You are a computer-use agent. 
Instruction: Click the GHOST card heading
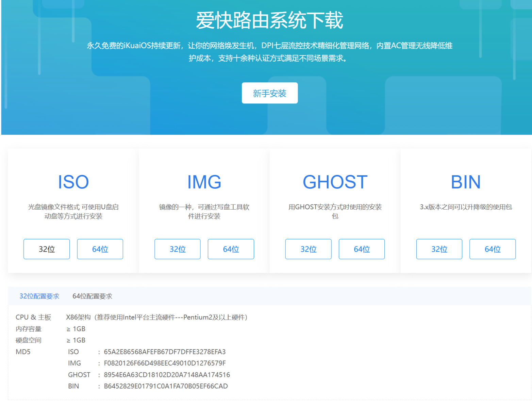pyautogui.click(x=335, y=182)
